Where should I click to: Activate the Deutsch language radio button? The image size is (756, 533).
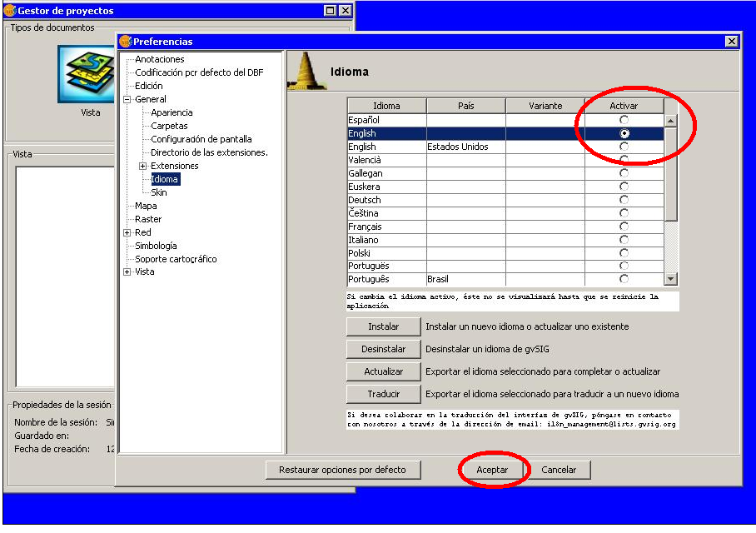click(x=624, y=200)
